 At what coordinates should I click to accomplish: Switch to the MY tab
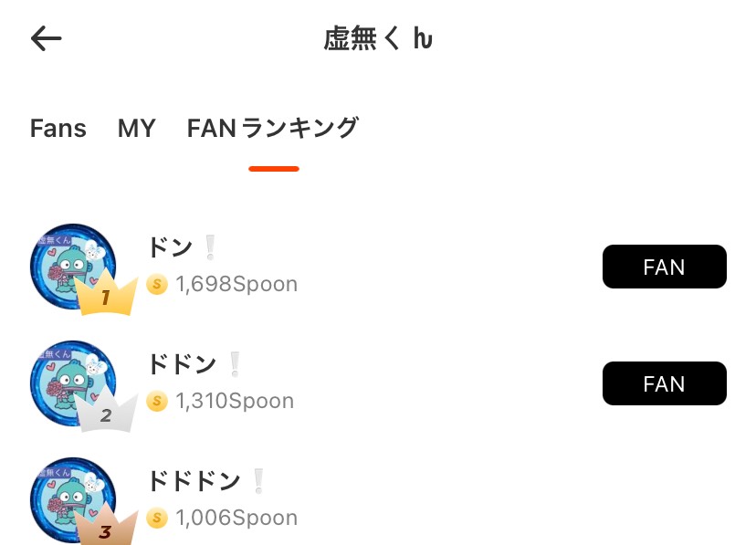[x=137, y=129]
